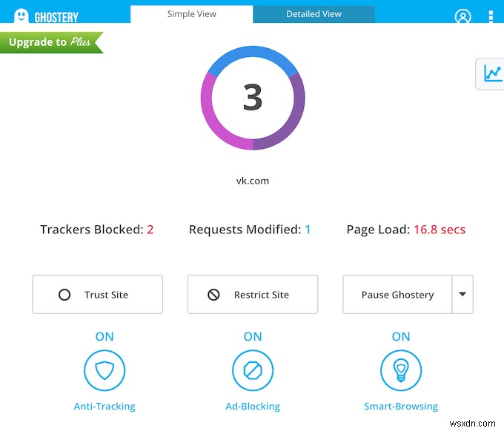Image resolution: width=504 pixels, height=431 pixels.
Task: Disable Smart-Browsing lightbulb icon
Action: coord(401,370)
